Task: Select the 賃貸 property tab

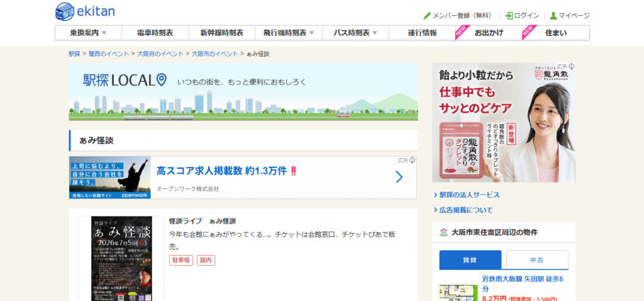Action: [x=470, y=259]
